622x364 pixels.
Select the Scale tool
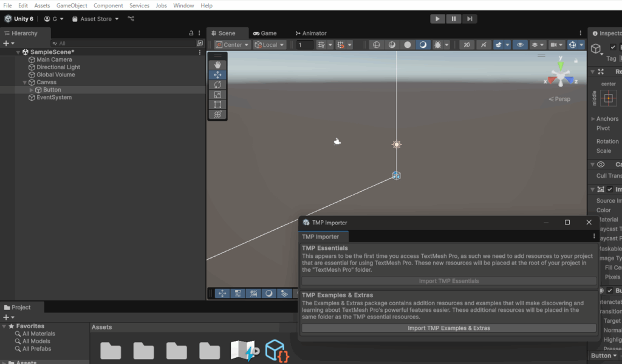pyautogui.click(x=217, y=95)
